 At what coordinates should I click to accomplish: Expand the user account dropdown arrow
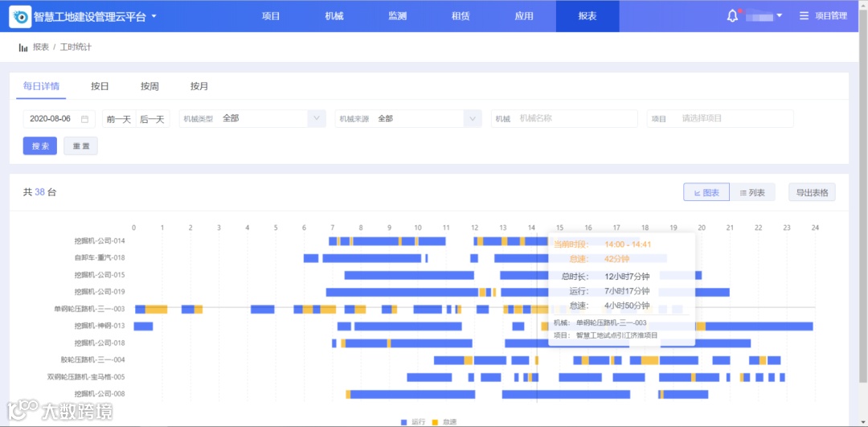[x=780, y=16]
